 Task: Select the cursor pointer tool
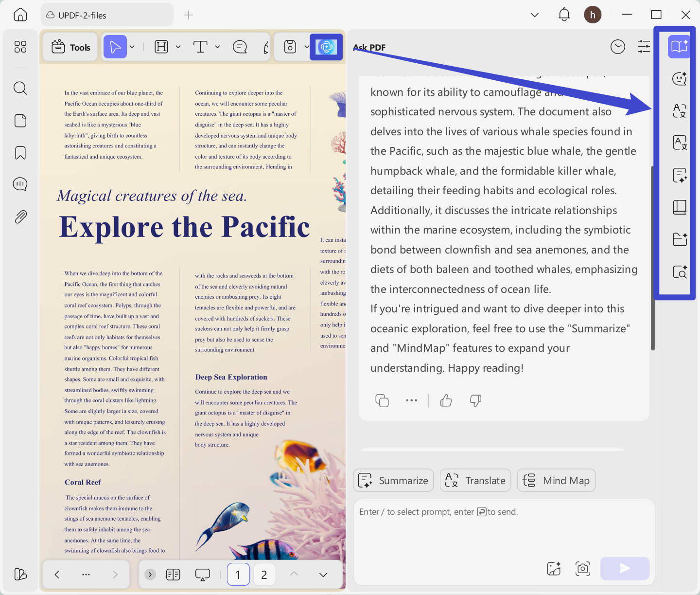[x=115, y=47]
